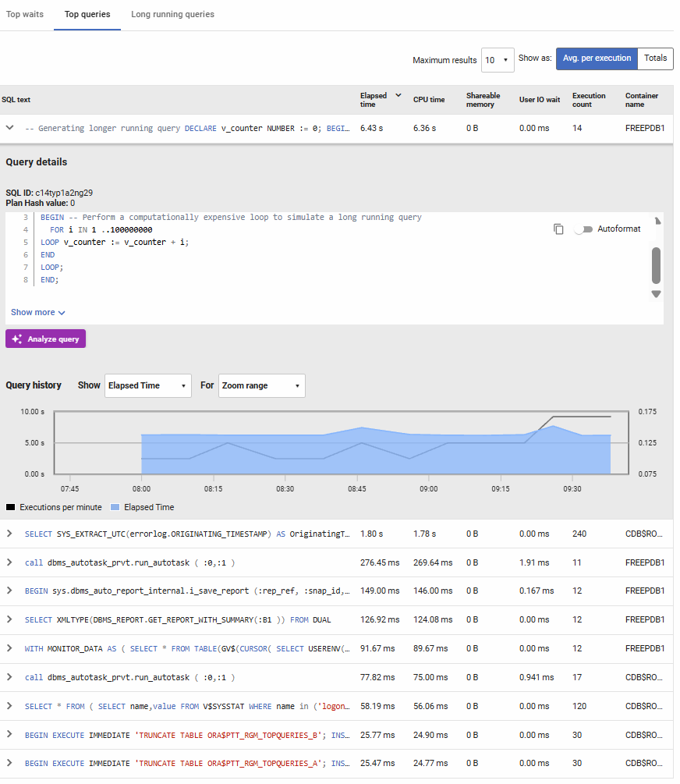Open the Maximum results dropdown
The width and height of the screenshot is (680, 784).
pos(498,60)
